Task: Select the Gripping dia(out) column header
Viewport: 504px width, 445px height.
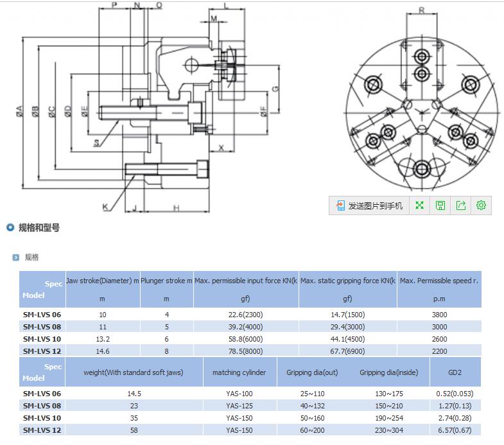Action: pyautogui.click(x=312, y=372)
